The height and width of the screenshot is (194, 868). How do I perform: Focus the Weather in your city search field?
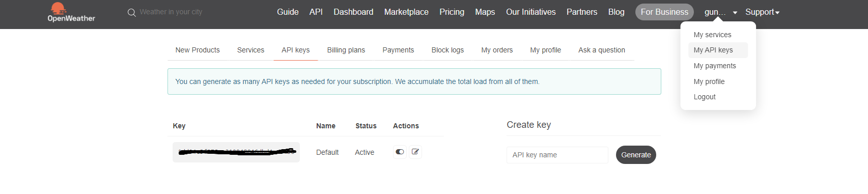pyautogui.click(x=171, y=12)
